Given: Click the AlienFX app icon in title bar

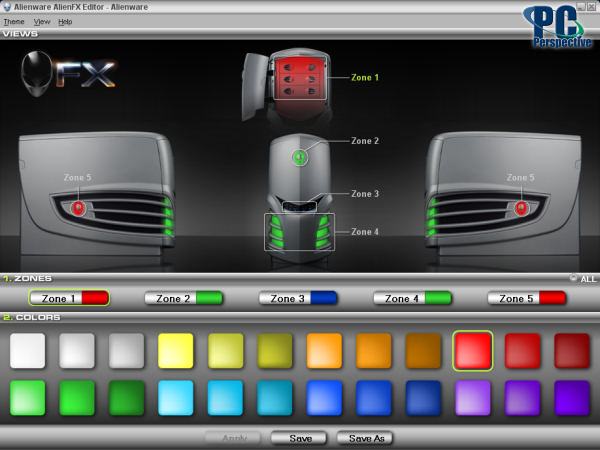Looking at the screenshot, I should point(7,7).
